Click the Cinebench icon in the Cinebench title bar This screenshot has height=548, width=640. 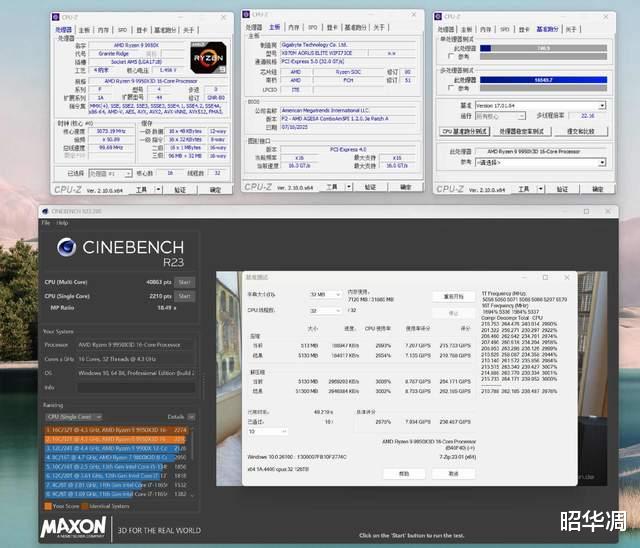tap(45, 211)
